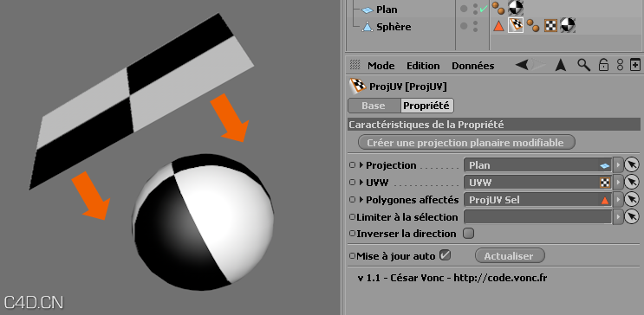Click the checkered sphere in the viewport
644x315 pixels.
coord(203,222)
